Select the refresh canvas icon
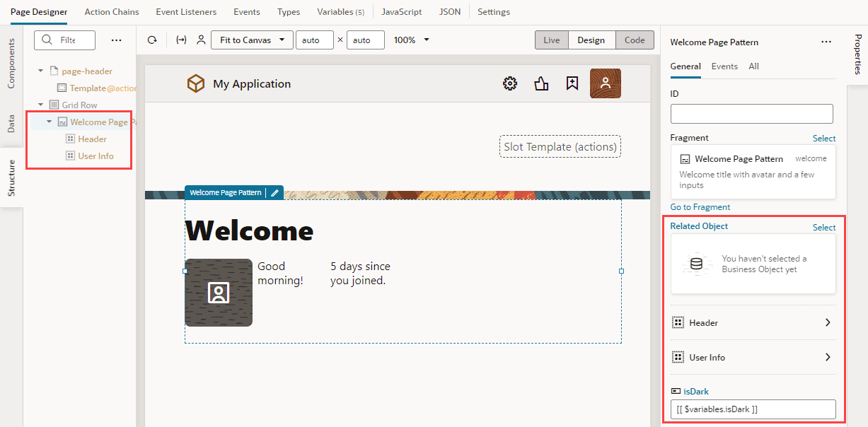Image resolution: width=868 pixels, height=427 pixels. pos(151,40)
